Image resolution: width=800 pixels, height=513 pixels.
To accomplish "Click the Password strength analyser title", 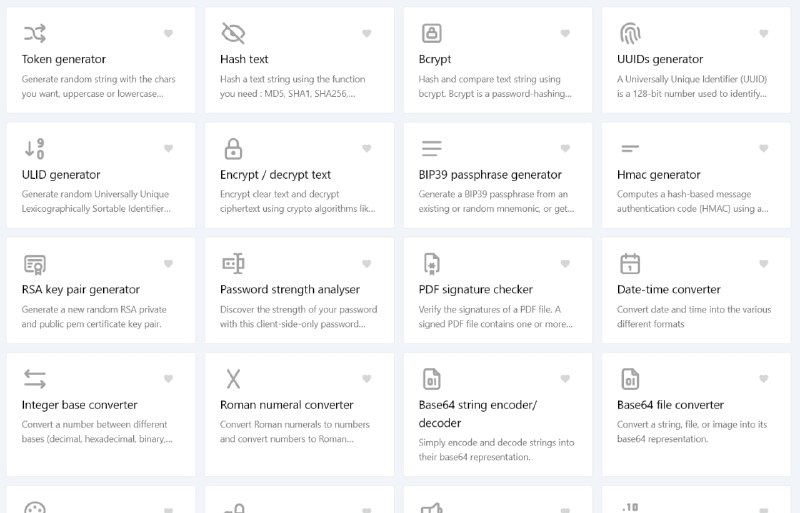I will click(290, 289).
